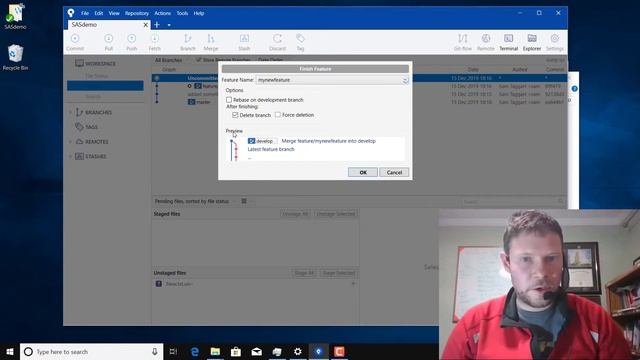Click the Discard toolbar icon
The image size is (640, 360).
point(278,42)
